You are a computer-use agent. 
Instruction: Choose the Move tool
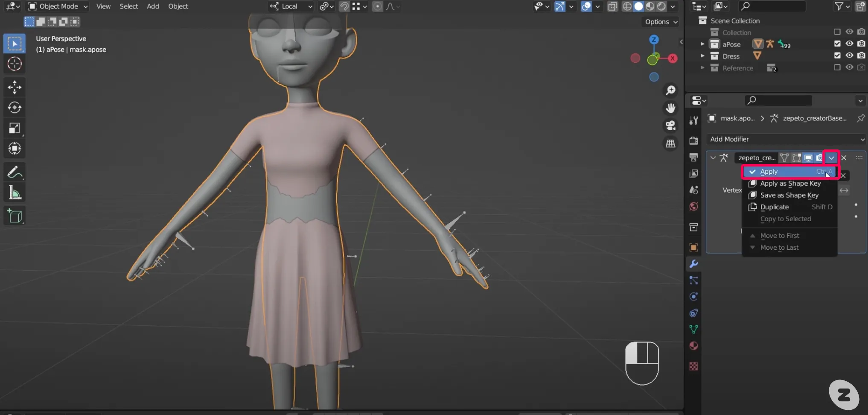click(15, 87)
